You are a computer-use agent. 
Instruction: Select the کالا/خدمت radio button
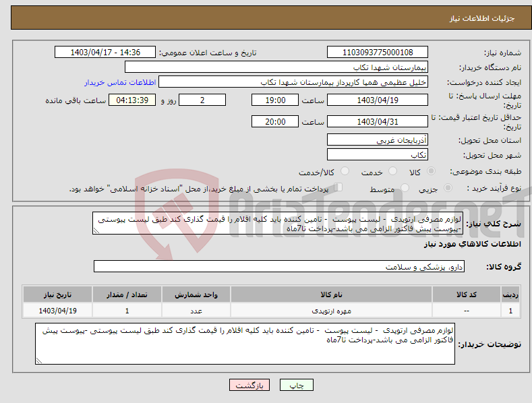pos(345,171)
